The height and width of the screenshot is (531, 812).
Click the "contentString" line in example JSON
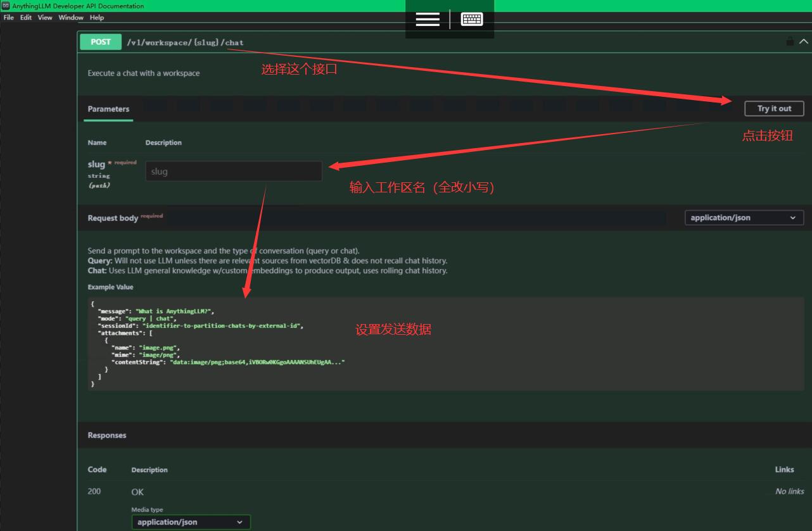(x=228, y=362)
